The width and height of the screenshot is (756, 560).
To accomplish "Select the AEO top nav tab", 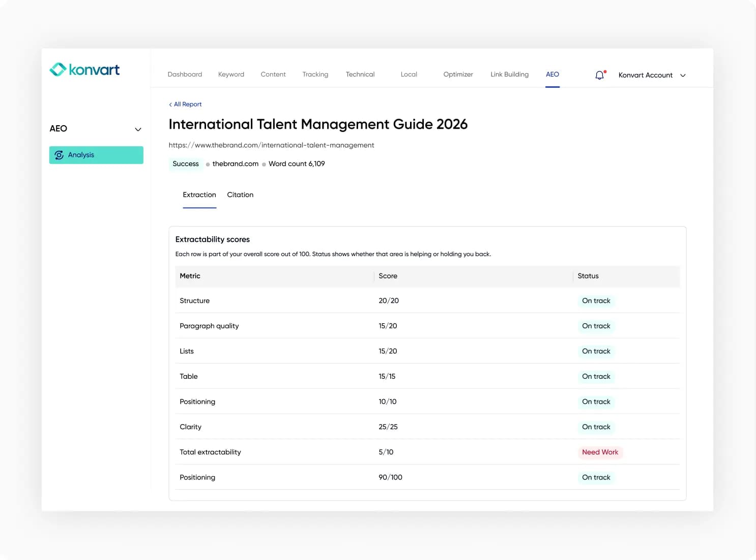I will 553,74.
